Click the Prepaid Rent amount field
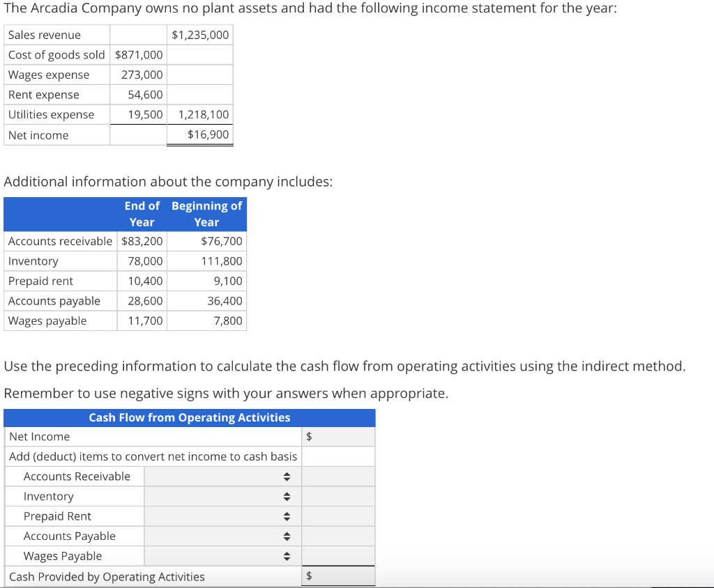This screenshot has height=588, width=714. point(338,516)
